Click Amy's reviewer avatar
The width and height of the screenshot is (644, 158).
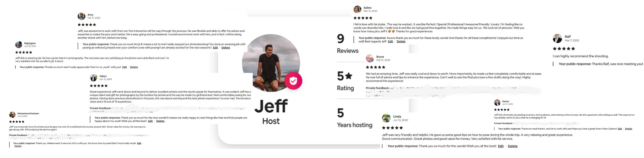82,16
